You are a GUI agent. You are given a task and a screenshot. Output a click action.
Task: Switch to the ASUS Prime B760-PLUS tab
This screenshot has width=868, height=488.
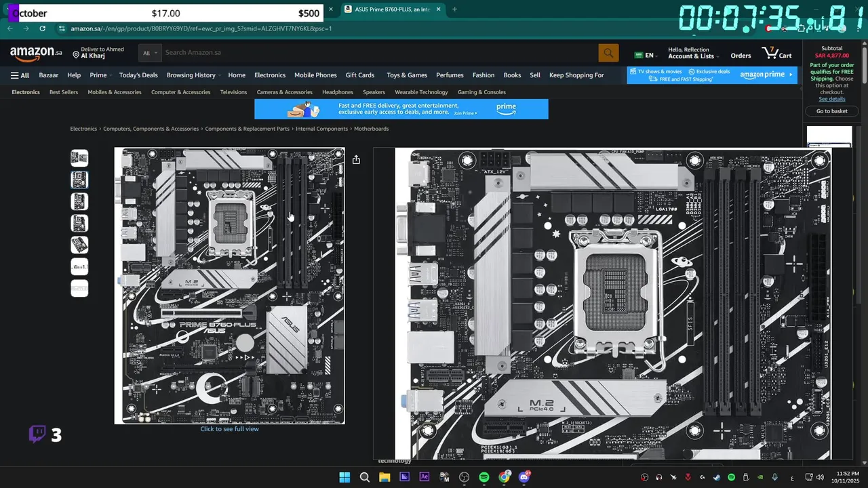tap(392, 9)
